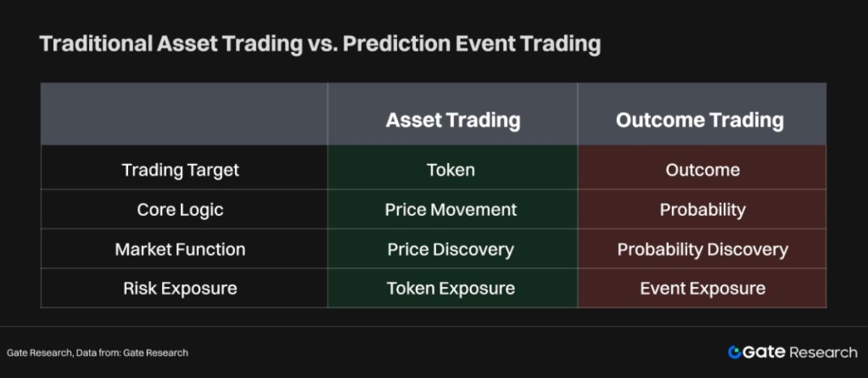Select the Token Exposure cell
Viewport: 868px width, 378px height.
point(453,288)
